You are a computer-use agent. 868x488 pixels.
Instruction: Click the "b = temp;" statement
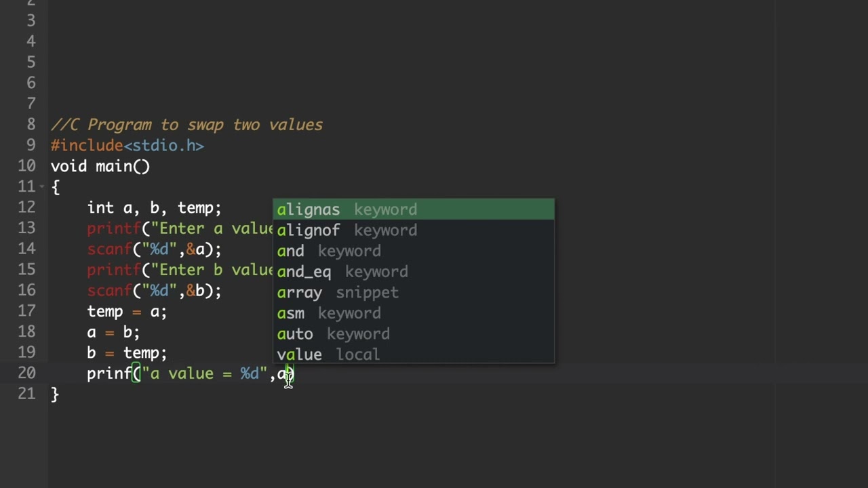pos(127,353)
